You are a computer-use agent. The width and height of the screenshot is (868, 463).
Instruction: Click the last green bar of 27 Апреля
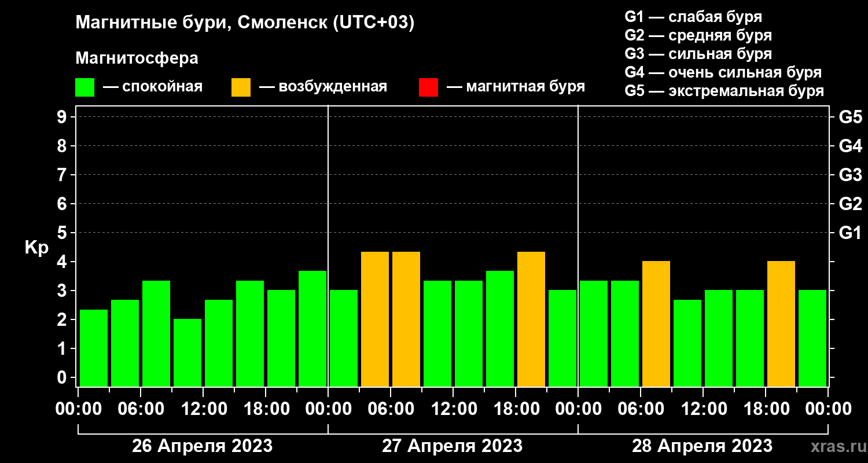tap(562, 338)
